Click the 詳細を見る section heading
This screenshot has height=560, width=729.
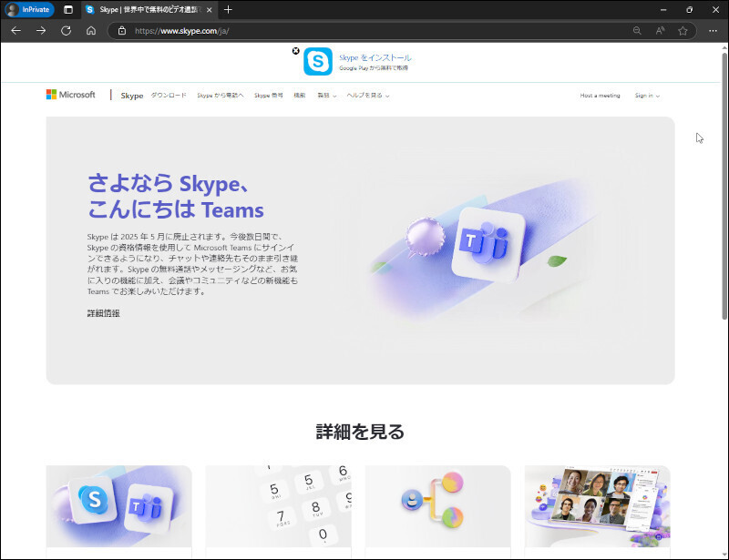pyautogui.click(x=360, y=432)
